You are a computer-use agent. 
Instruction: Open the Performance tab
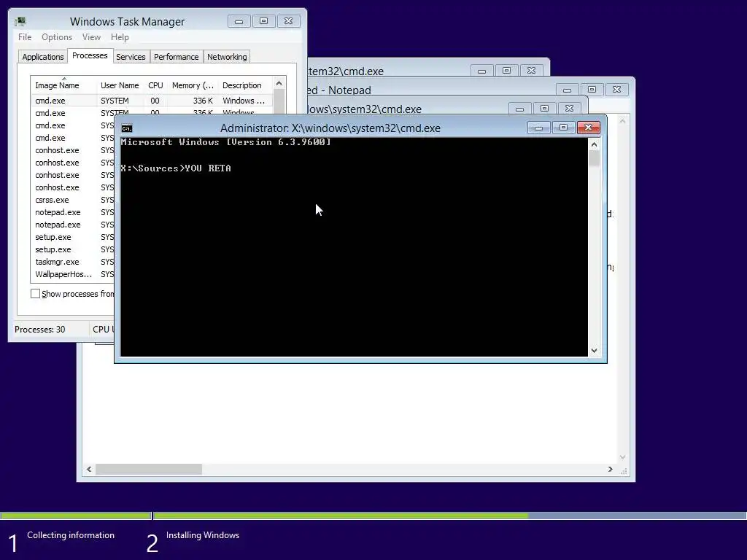tap(177, 57)
